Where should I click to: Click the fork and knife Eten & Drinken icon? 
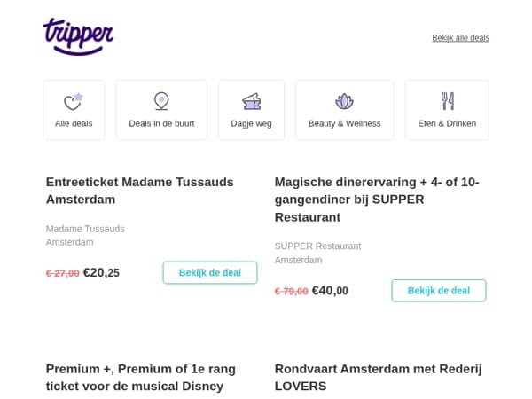448,101
